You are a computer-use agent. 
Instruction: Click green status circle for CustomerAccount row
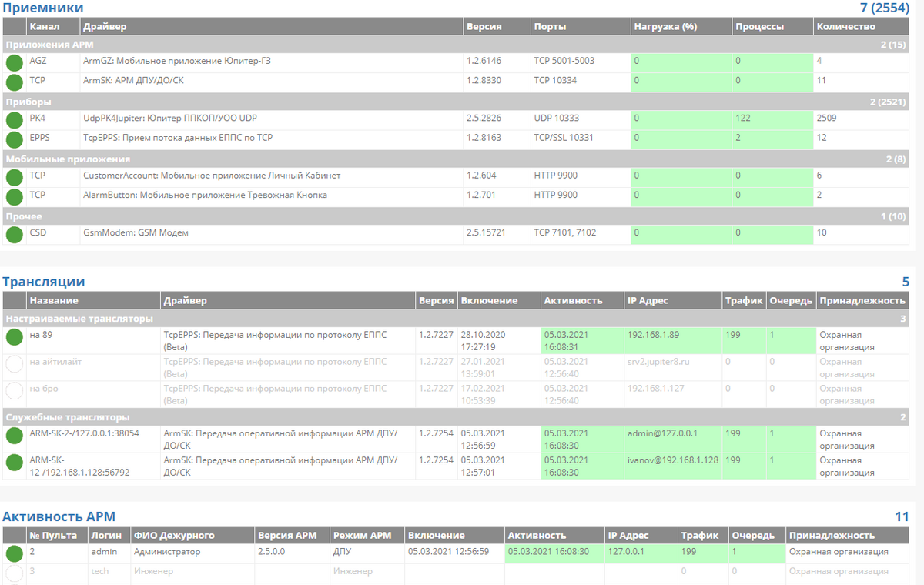pyautogui.click(x=14, y=178)
